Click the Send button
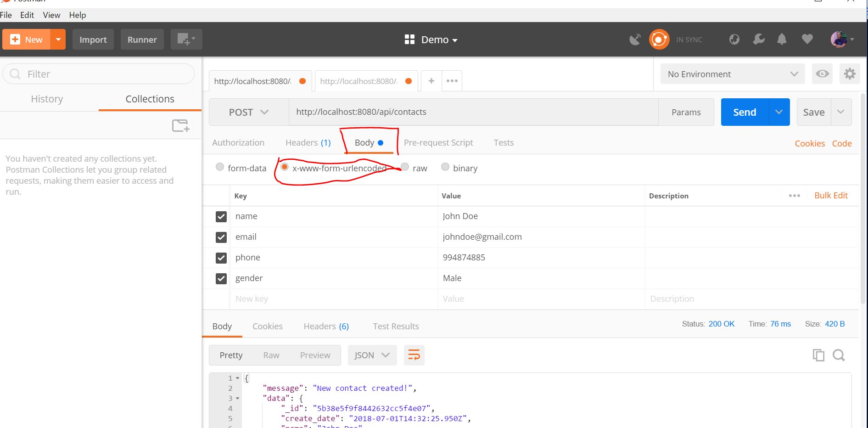This screenshot has height=428, width=868. pos(745,112)
